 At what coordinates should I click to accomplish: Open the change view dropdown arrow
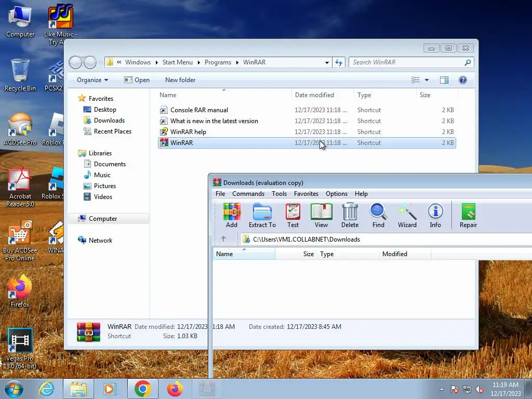[427, 79]
